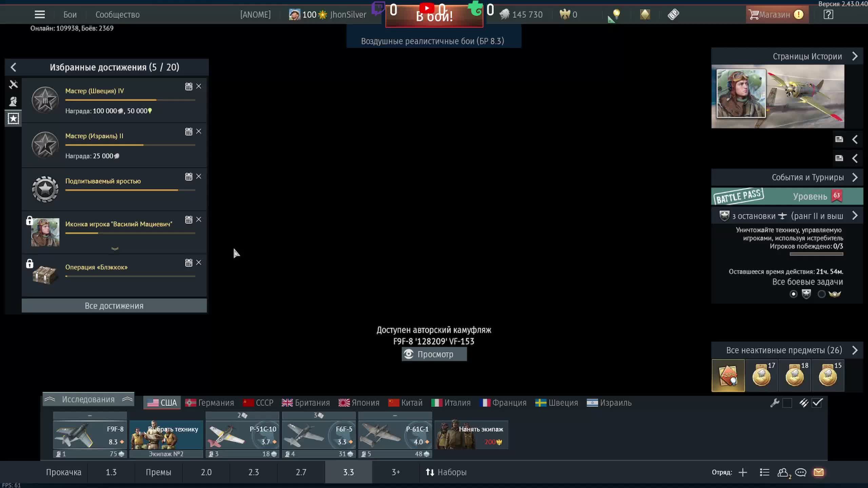This screenshot has height=488, width=868.
Task: Open the hamburger main menu
Action: coord(40,15)
